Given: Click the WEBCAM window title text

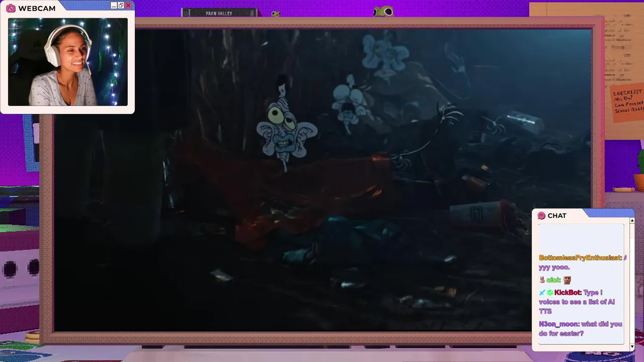Looking at the screenshot, I should [x=37, y=8].
